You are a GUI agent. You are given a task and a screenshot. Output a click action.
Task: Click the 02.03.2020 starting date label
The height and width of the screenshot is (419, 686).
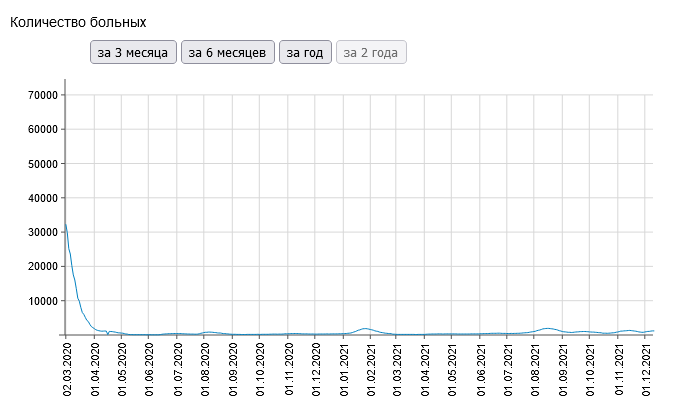tap(67, 370)
